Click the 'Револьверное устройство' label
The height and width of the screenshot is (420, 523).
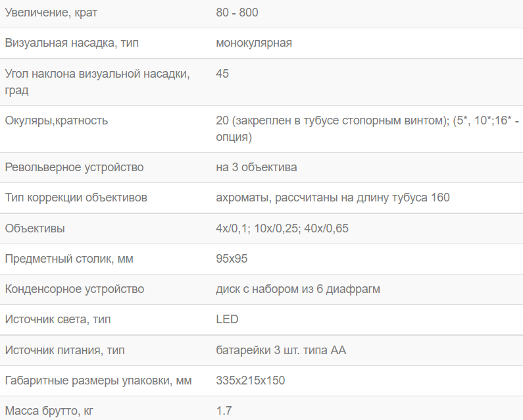point(74,167)
